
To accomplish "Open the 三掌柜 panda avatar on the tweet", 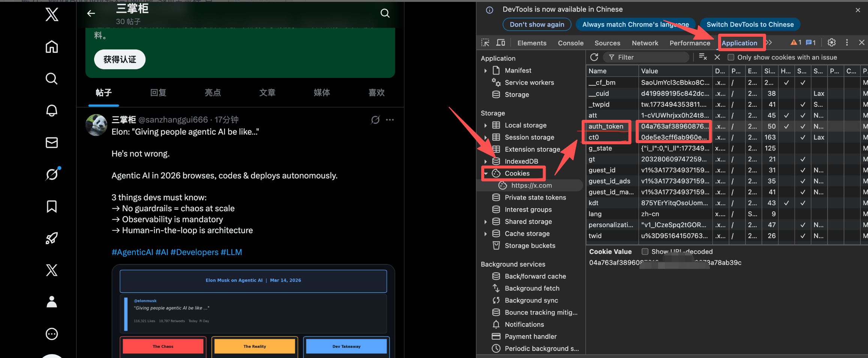I will (x=96, y=125).
